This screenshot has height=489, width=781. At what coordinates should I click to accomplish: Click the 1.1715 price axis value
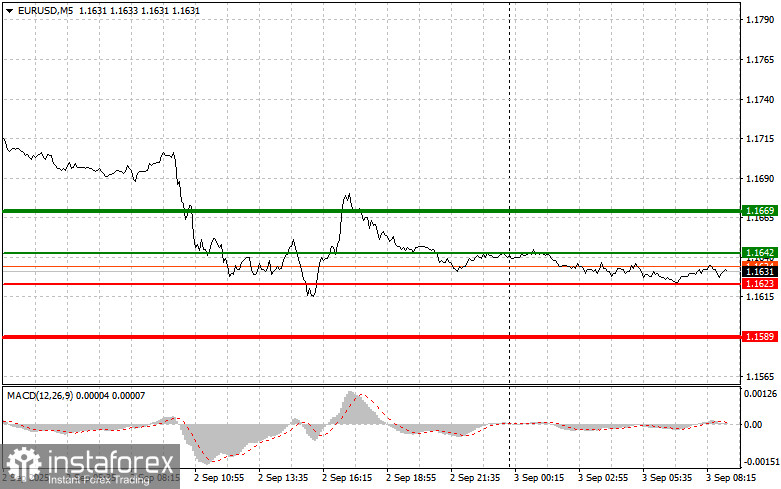(x=760, y=139)
